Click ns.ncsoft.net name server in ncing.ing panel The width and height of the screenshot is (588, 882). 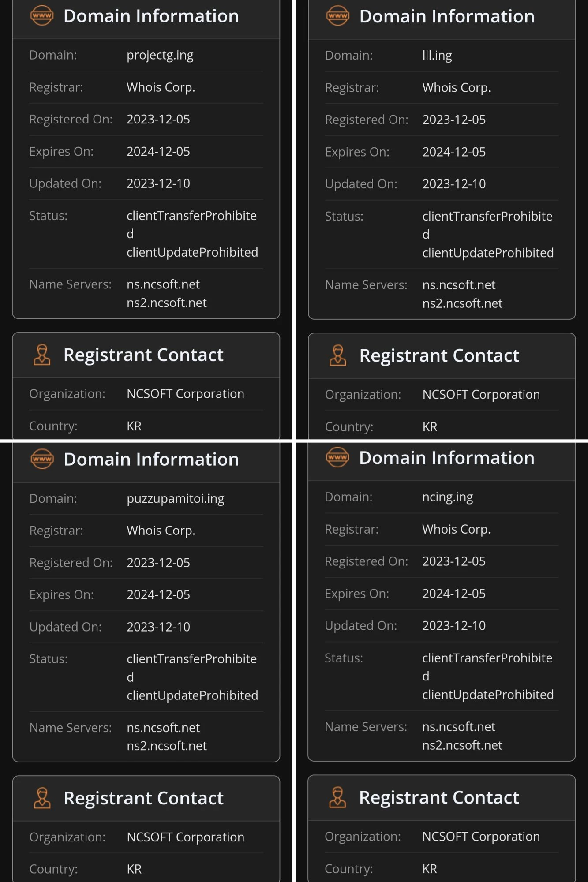coord(458,727)
